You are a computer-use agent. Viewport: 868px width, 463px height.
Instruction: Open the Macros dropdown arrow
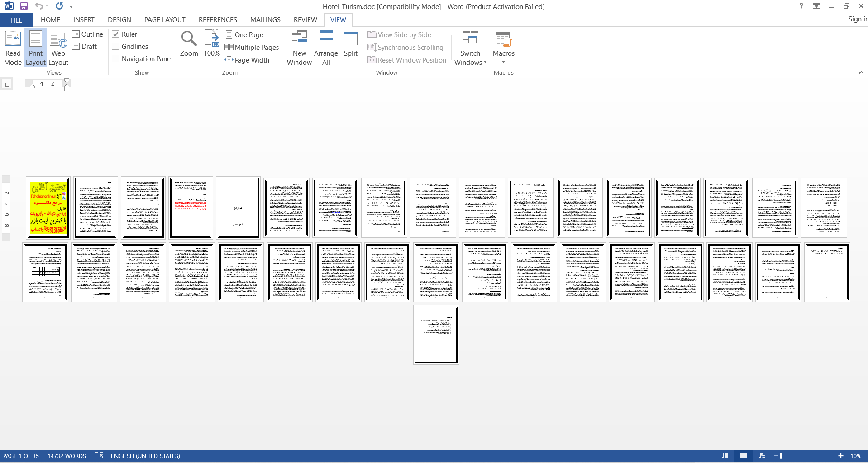pos(504,62)
